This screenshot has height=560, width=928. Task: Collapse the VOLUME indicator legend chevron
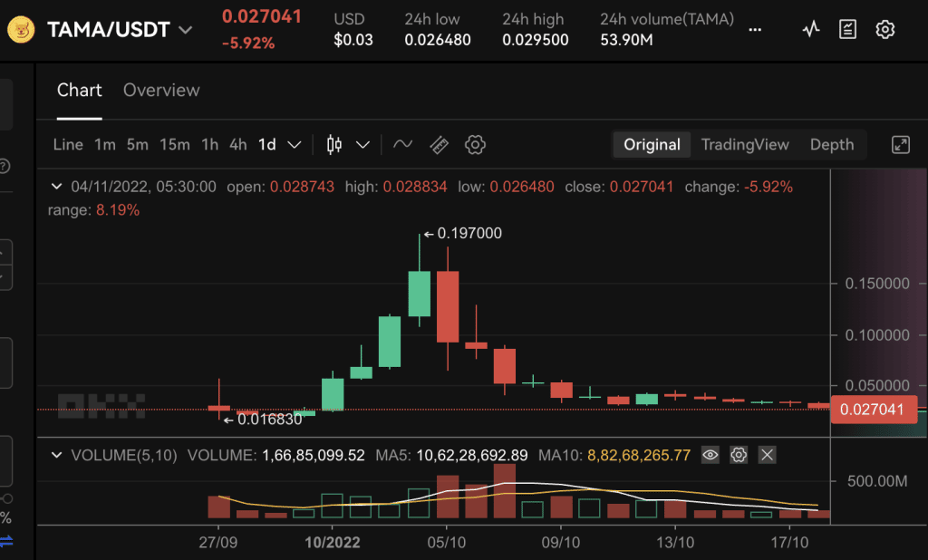coord(58,455)
